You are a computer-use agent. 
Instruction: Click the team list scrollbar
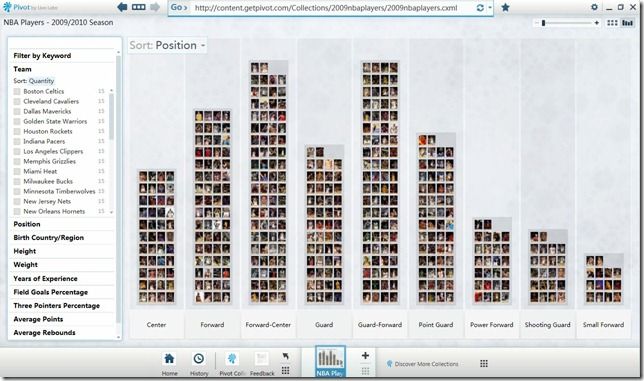click(111, 117)
